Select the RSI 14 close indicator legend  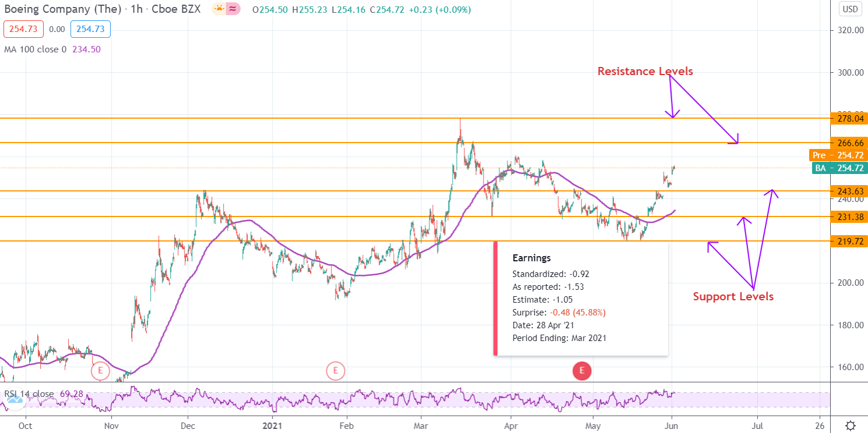[x=29, y=394]
